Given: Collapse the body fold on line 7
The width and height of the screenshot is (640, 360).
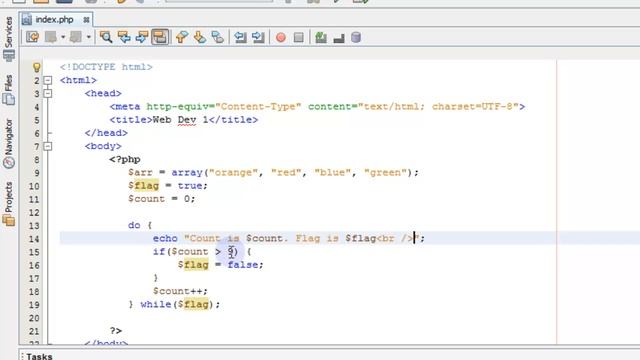Looking at the screenshot, I should click(x=48, y=146).
